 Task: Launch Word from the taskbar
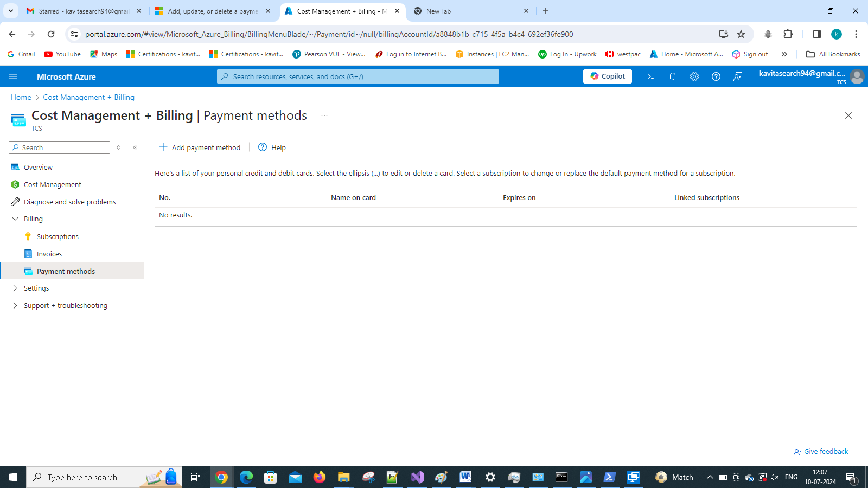[x=465, y=477]
